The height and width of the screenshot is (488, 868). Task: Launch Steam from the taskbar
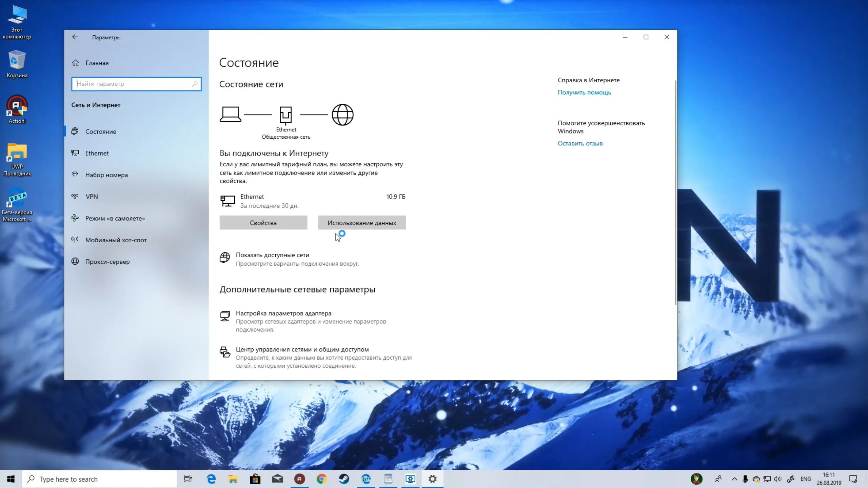point(344,479)
